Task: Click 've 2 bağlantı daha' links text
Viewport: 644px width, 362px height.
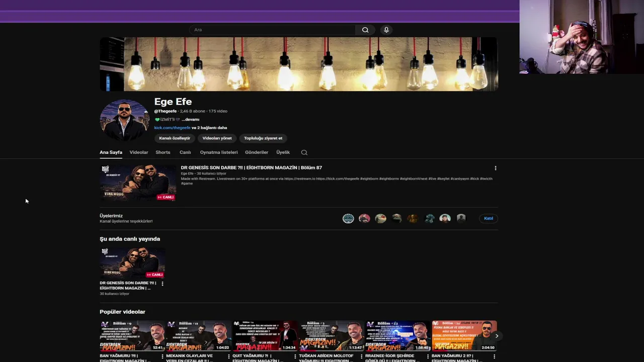Action: click(209, 128)
